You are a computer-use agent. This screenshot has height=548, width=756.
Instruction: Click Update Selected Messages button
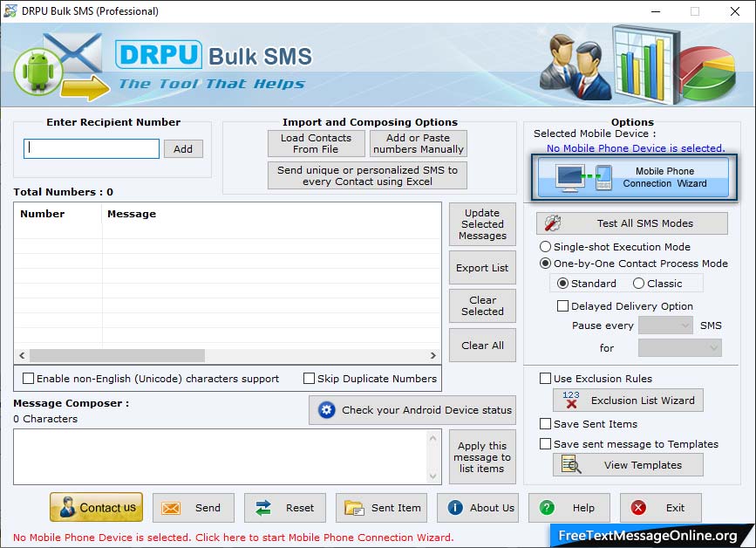(x=482, y=224)
